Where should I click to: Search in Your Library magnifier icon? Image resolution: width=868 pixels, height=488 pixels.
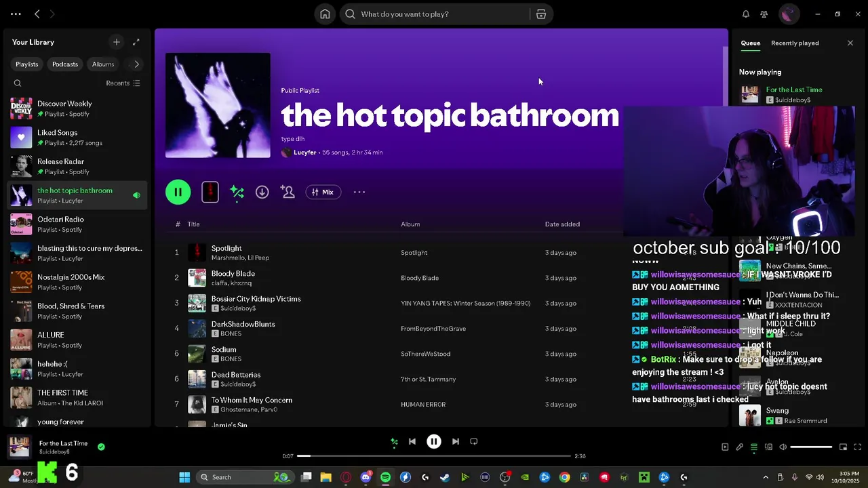[x=18, y=83]
